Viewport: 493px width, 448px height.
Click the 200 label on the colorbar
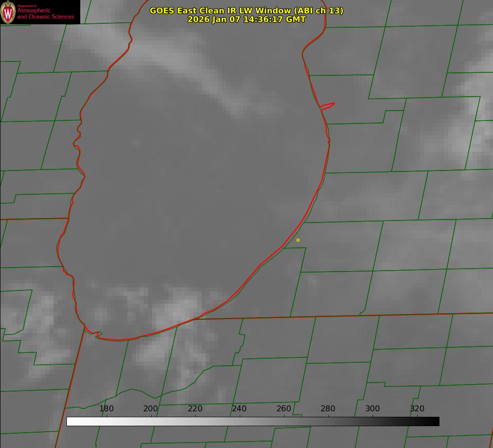tap(151, 408)
